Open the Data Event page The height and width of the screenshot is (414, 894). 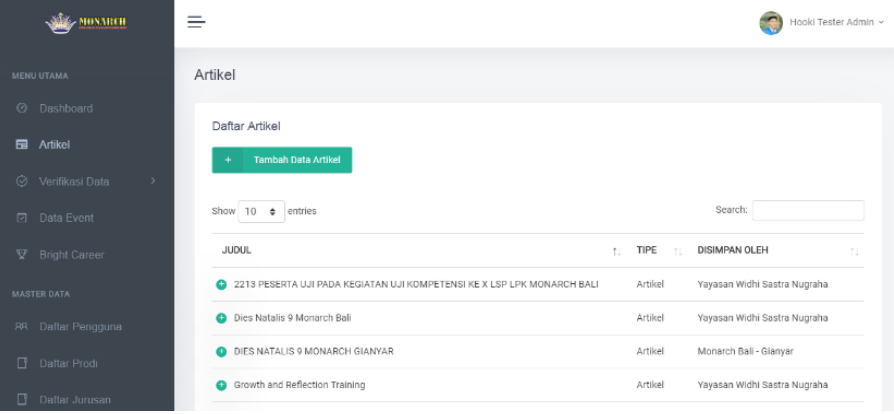tap(66, 218)
